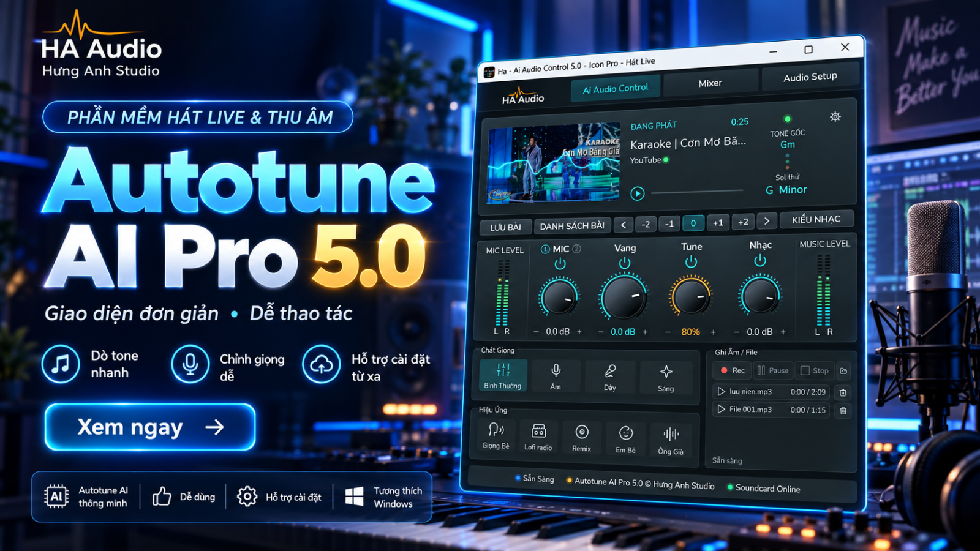Increase Vang level with plus
This screenshot has width=980, height=551.
point(645,332)
